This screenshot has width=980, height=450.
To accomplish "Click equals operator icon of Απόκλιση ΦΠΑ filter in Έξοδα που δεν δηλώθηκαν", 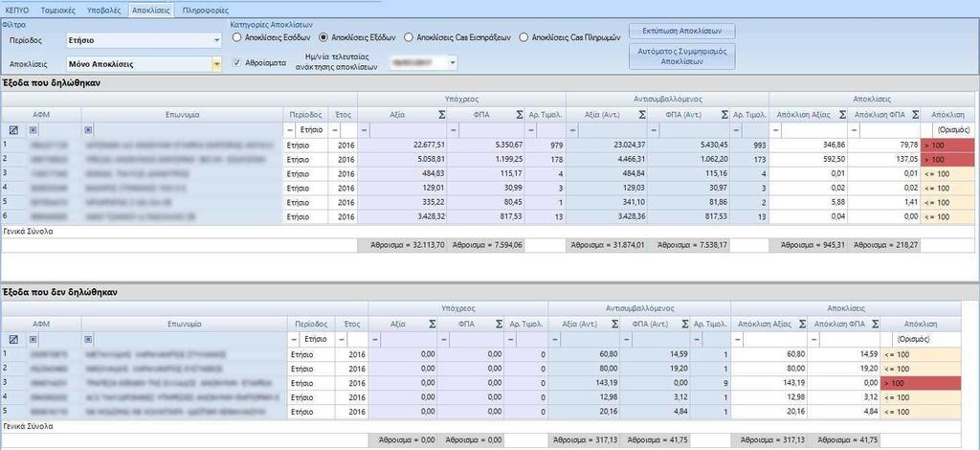I will point(812,339).
